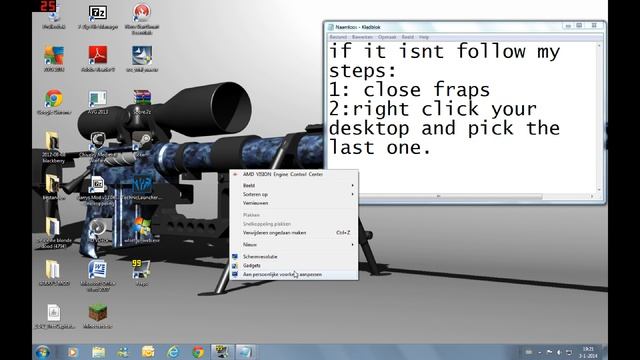Image resolution: width=640 pixels, height=360 pixels.
Task: Open the Opmaak menu in Kladblok
Action: [x=387, y=37]
